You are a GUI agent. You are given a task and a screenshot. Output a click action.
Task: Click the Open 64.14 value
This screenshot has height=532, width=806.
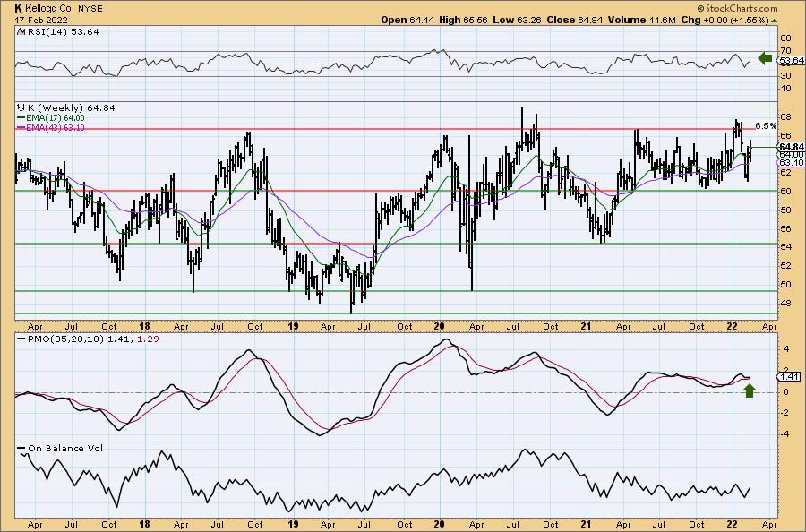coord(407,20)
